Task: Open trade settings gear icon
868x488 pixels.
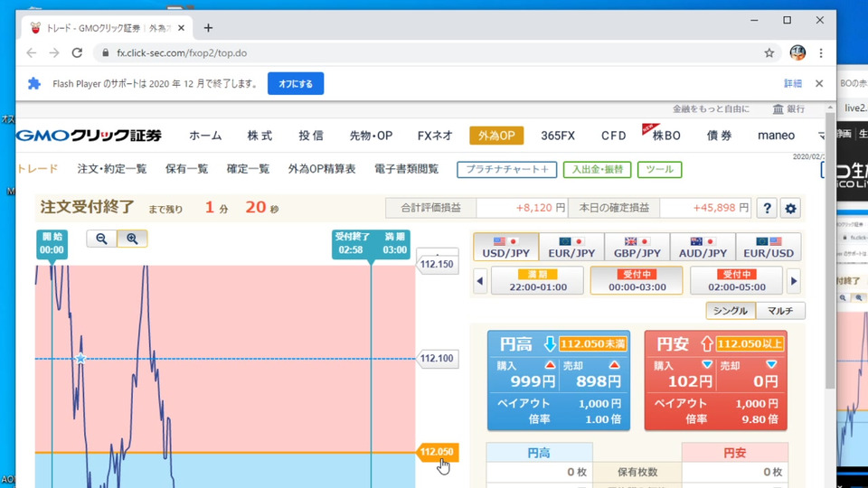Action: [x=790, y=208]
